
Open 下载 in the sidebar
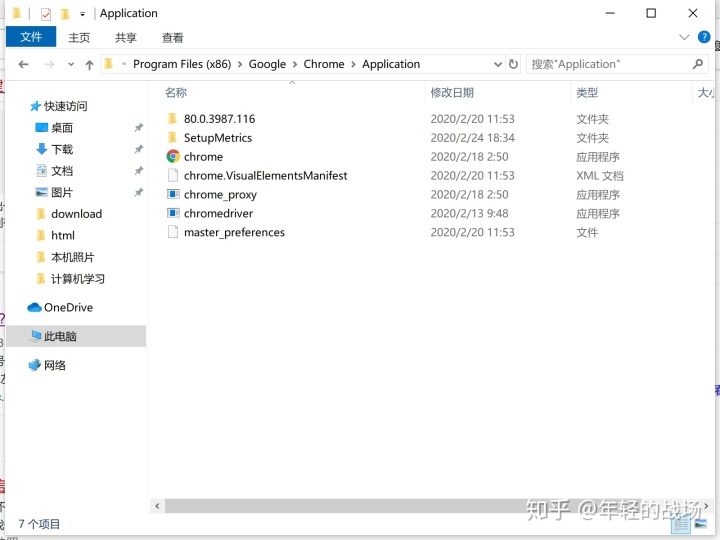62,149
